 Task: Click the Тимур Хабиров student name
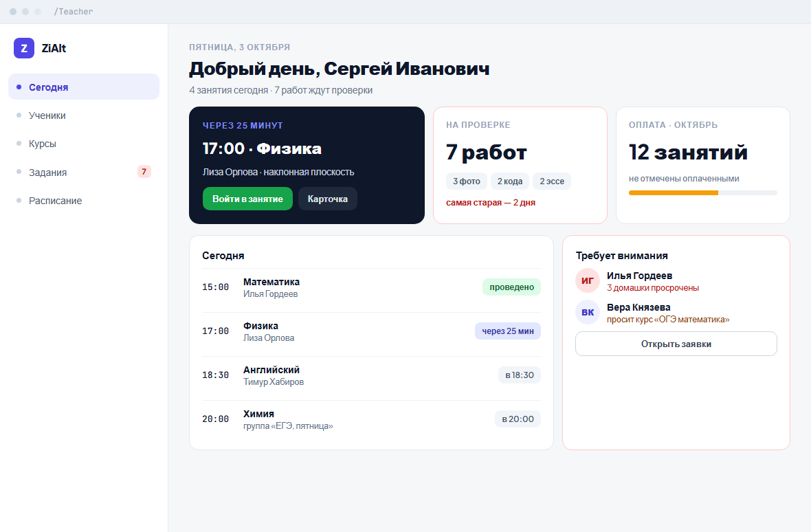[274, 382]
